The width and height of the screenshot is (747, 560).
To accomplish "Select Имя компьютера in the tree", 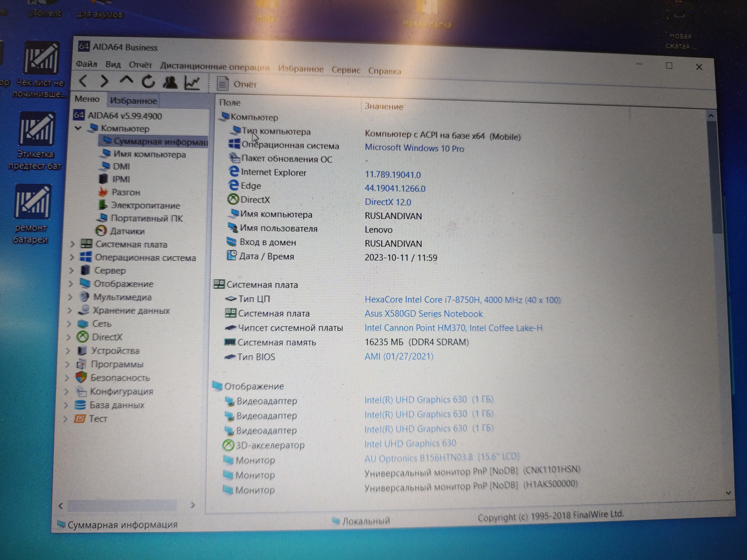I will [143, 154].
